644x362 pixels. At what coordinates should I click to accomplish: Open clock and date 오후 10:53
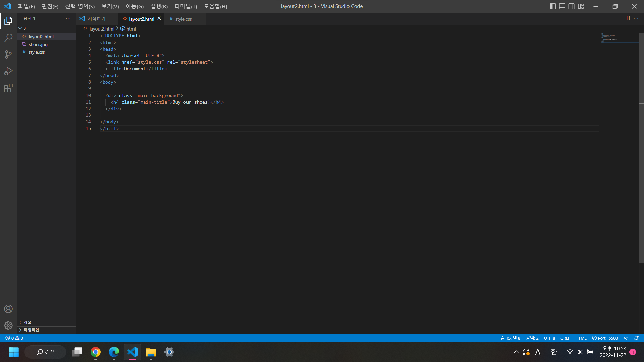point(613,352)
